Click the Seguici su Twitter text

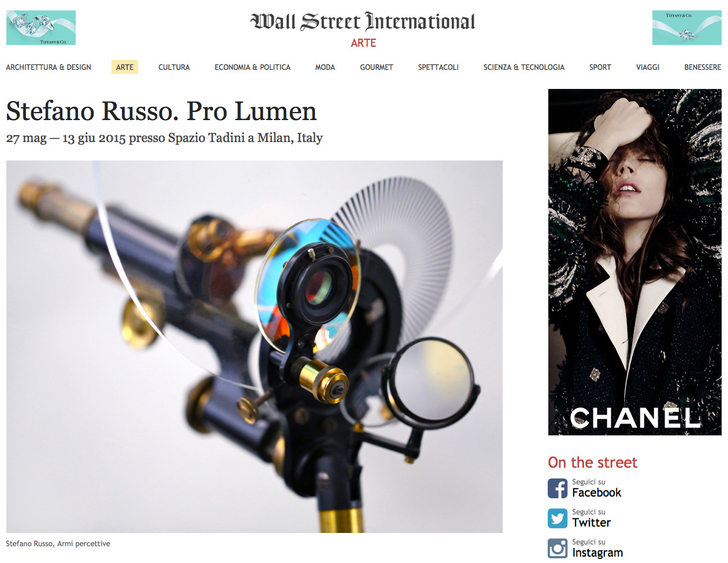tap(591, 518)
